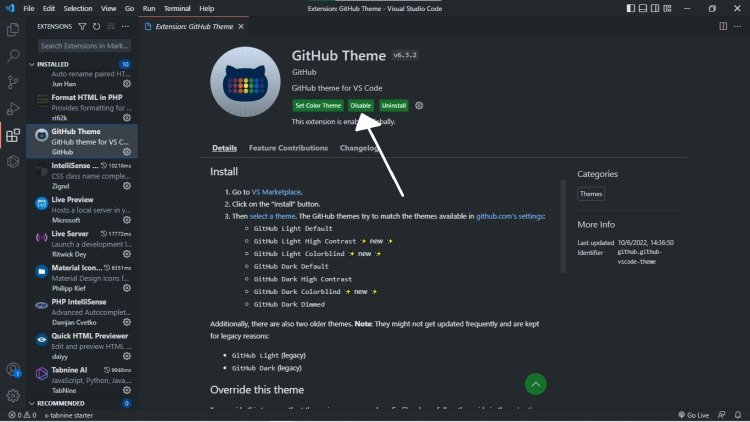Switch to Feature Contributions tab

click(x=288, y=148)
